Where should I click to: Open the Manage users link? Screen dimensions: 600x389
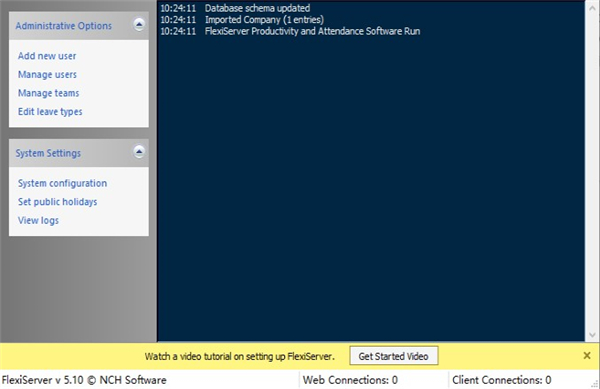pyautogui.click(x=47, y=74)
